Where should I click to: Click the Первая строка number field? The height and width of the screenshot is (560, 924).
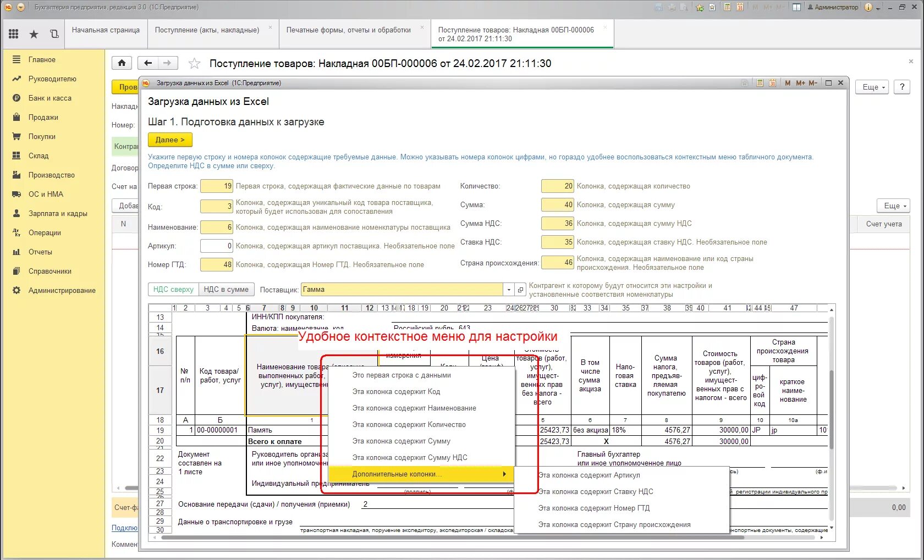tap(217, 186)
